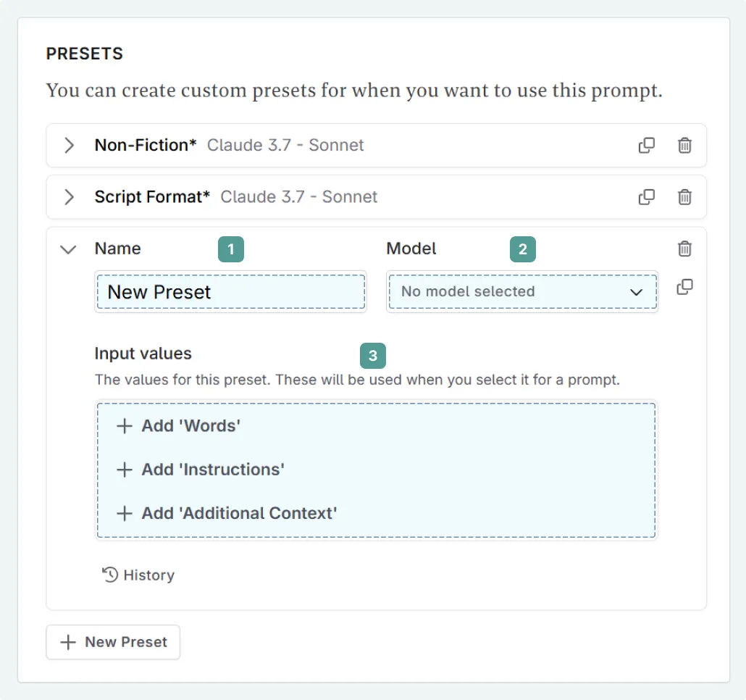This screenshot has height=700, width=746.
Task: Click the green badge labeled 1
Action: (x=231, y=249)
